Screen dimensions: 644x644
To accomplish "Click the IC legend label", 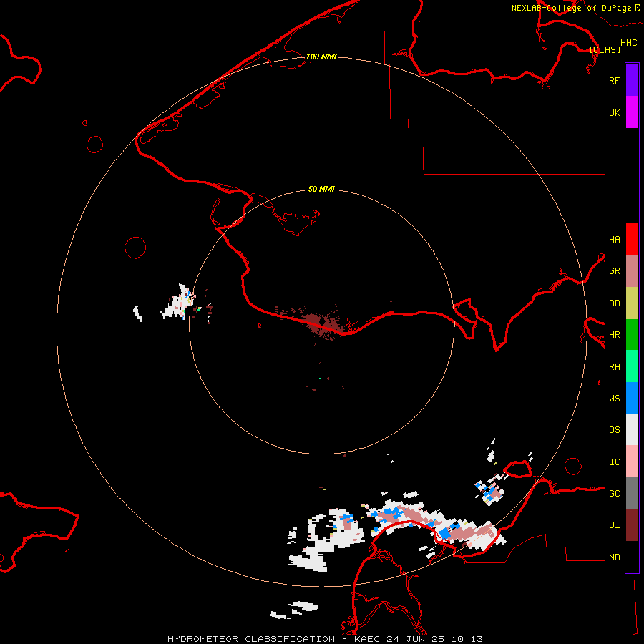I will (614, 462).
